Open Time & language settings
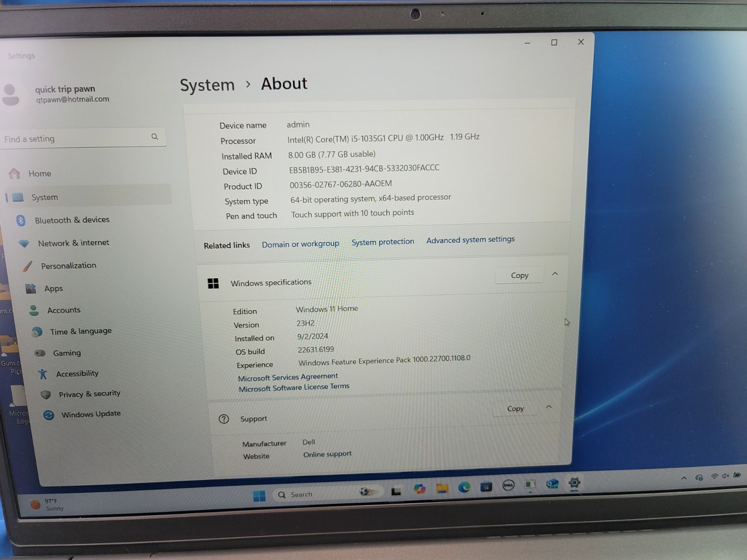747x560 pixels. [x=80, y=331]
